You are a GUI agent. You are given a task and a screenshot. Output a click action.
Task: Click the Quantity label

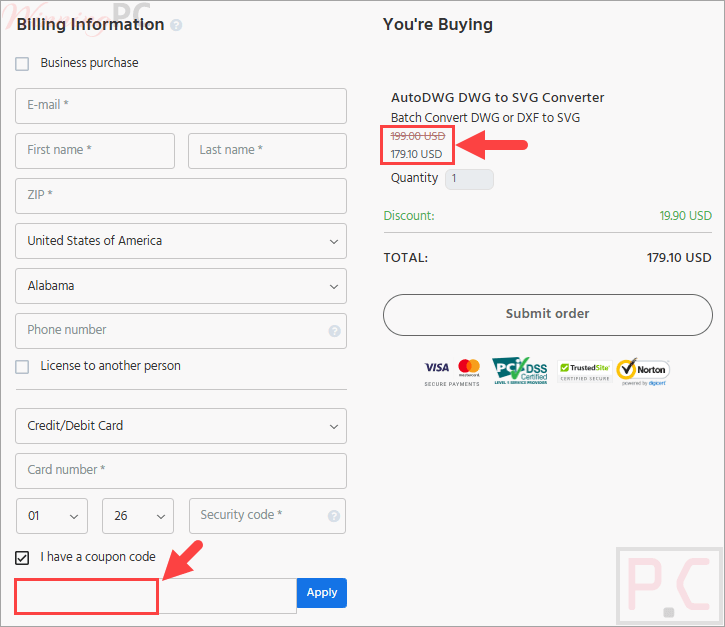(414, 178)
